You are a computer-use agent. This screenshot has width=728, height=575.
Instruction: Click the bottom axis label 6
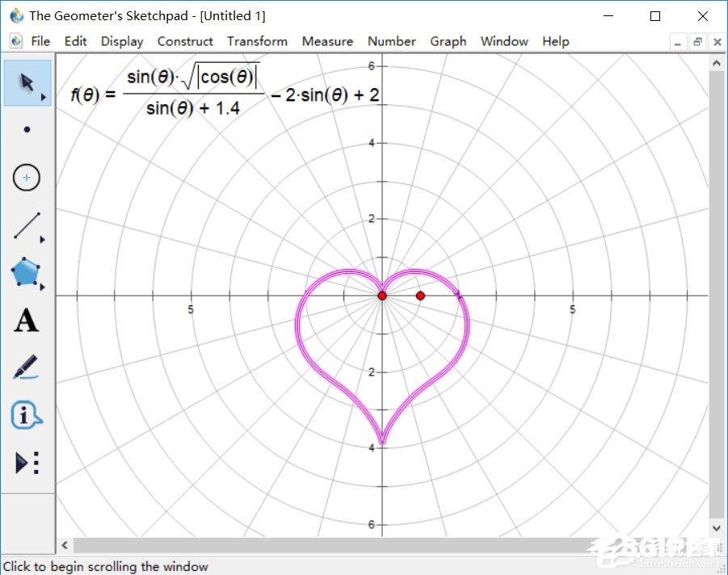coord(372,524)
